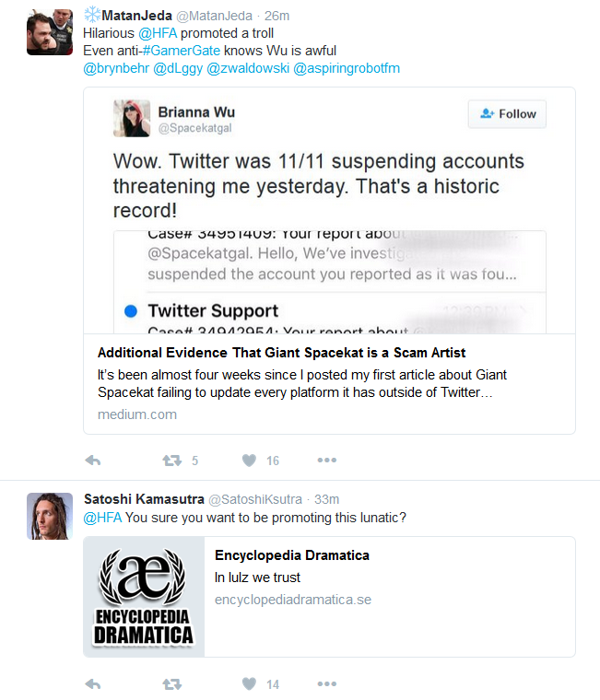
Task: Open Brianna Wu's avatar in embedded tweet
Action: click(x=132, y=118)
